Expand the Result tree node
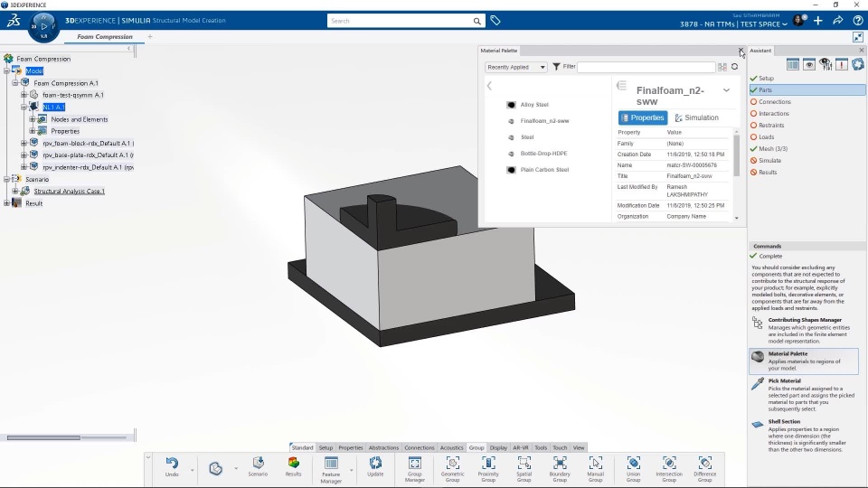The height and width of the screenshot is (488, 868). (x=6, y=203)
